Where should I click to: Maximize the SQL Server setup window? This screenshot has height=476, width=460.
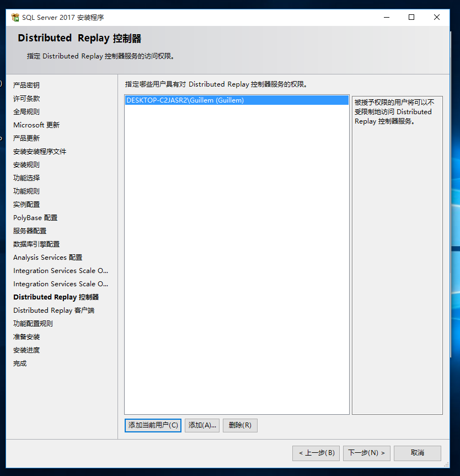click(x=411, y=17)
